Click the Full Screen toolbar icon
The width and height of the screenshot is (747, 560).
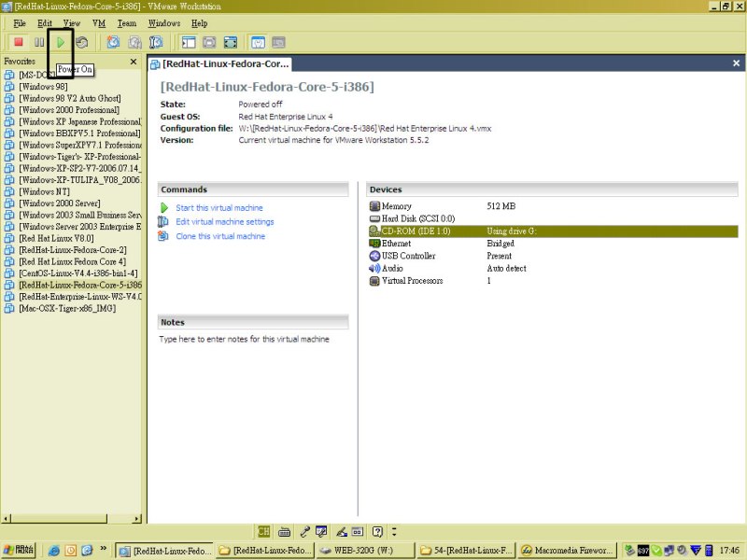click(x=230, y=42)
